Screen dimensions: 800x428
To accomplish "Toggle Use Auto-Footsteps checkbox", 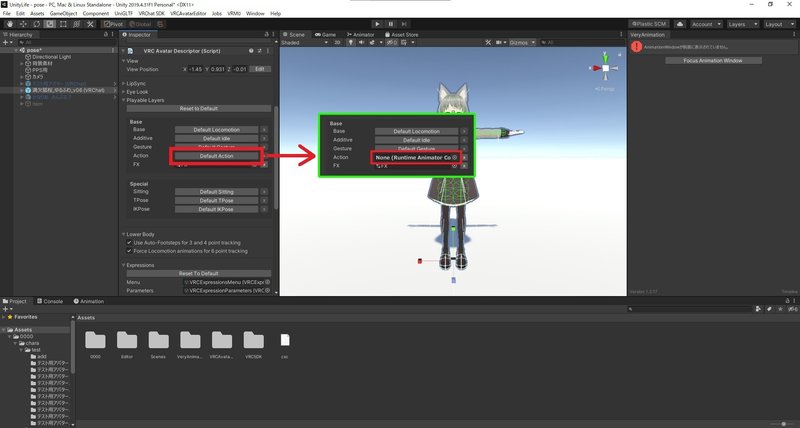I will pos(129,243).
